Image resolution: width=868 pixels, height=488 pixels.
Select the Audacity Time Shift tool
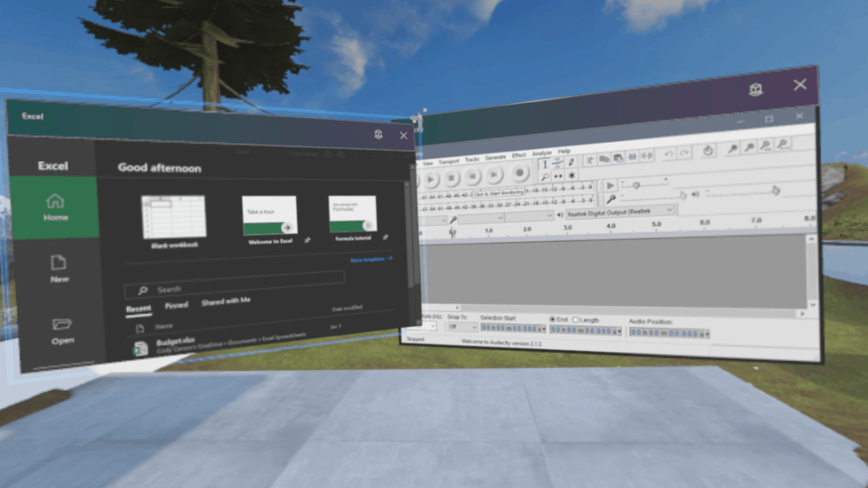point(558,176)
